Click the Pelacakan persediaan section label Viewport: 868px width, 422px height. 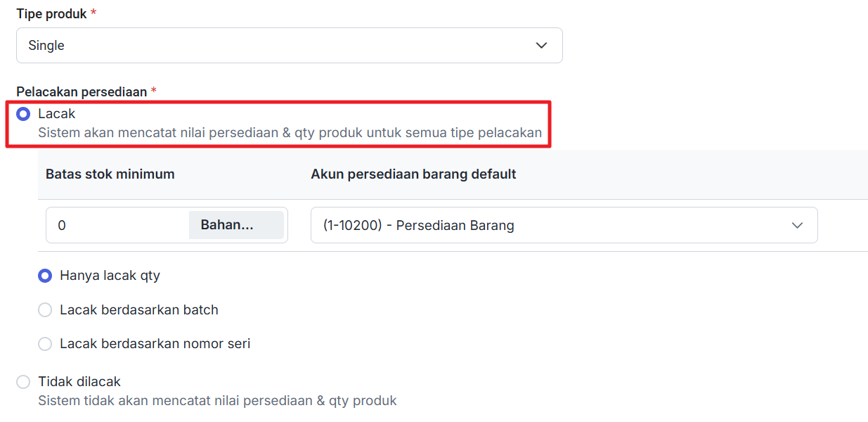82,92
